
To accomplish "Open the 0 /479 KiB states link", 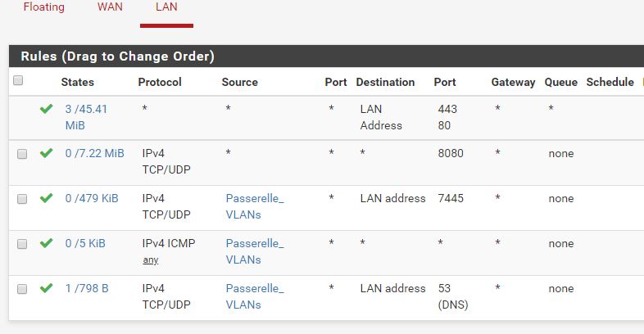I will [92, 198].
